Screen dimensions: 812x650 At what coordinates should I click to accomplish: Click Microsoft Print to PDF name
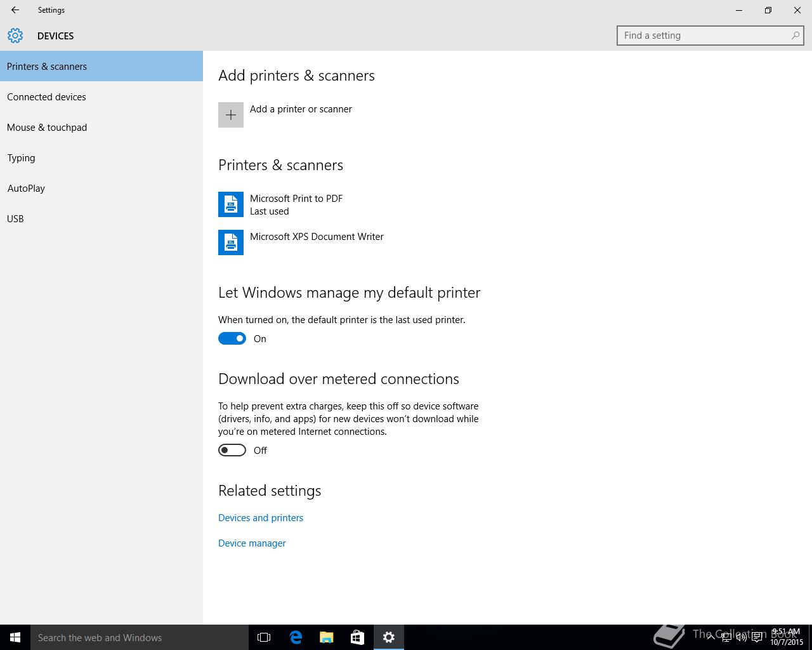coord(296,199)
